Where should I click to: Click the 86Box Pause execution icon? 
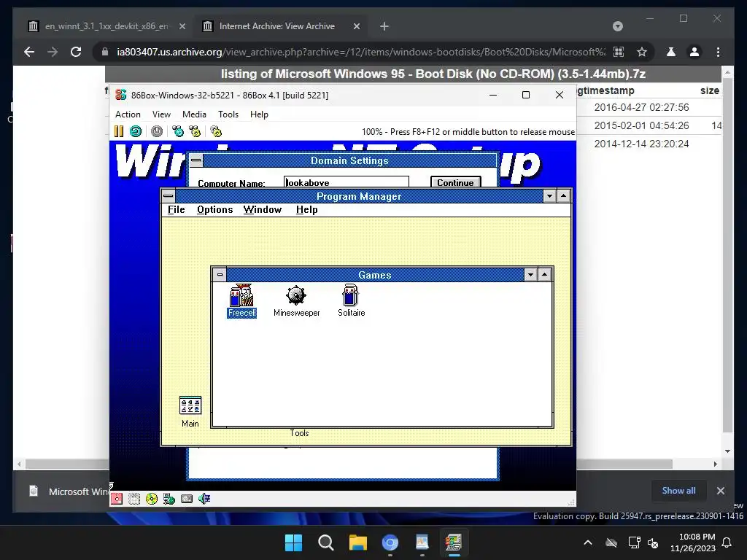point(119,131)
